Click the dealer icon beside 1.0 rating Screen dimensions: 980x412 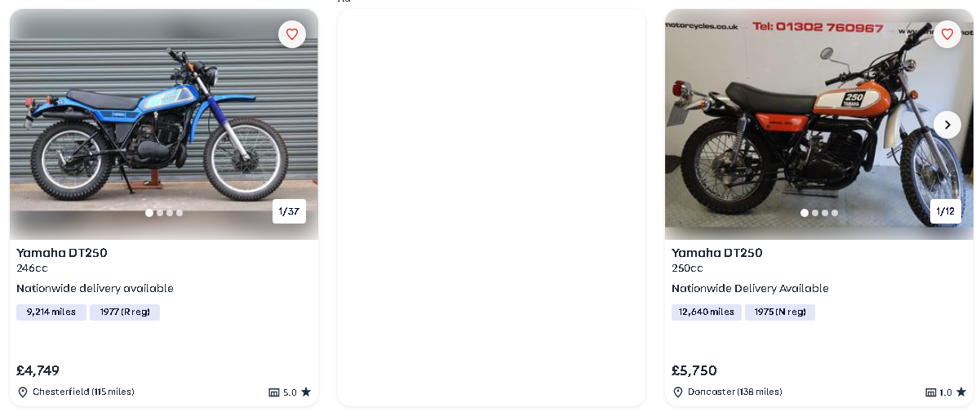(930, 392)
